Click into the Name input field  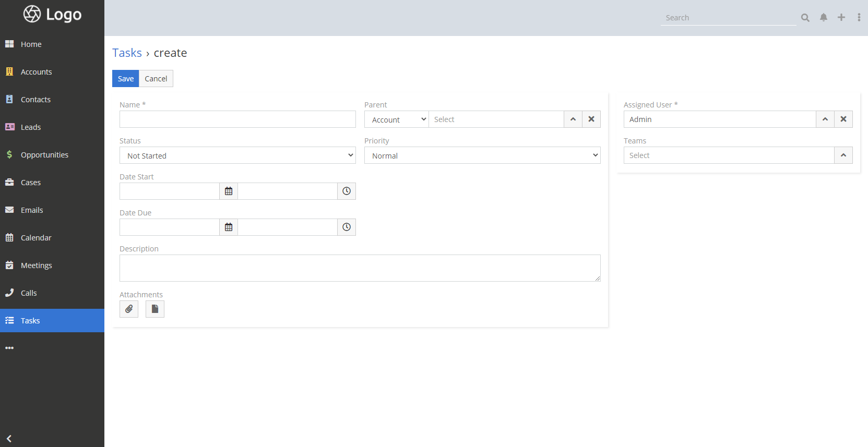(237, 119)
